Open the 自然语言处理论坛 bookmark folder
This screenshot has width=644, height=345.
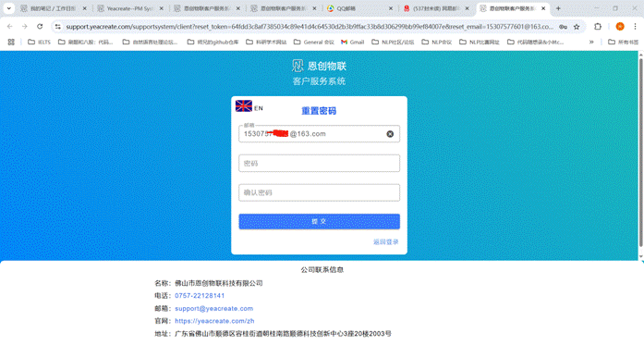tap(151, 42)
